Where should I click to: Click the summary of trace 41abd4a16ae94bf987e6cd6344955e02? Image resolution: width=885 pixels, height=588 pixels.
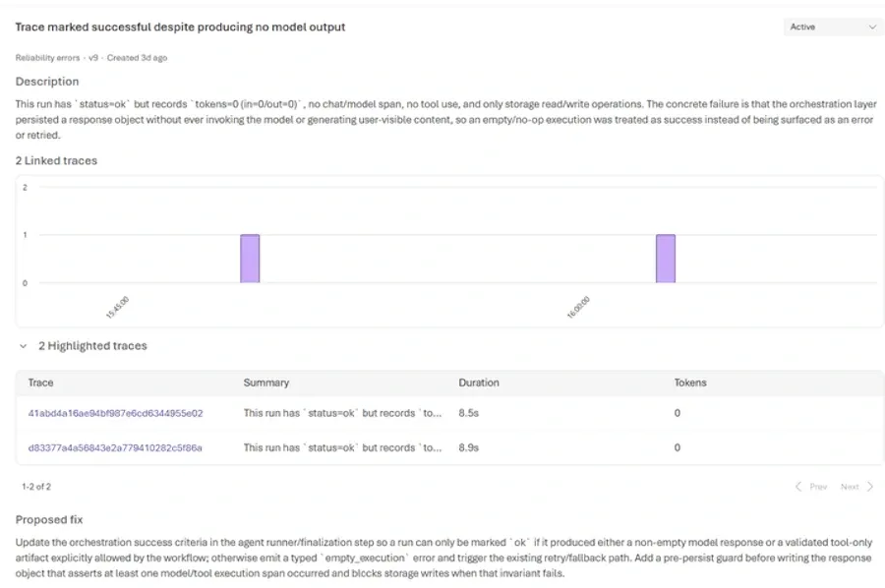pos(342,413)
